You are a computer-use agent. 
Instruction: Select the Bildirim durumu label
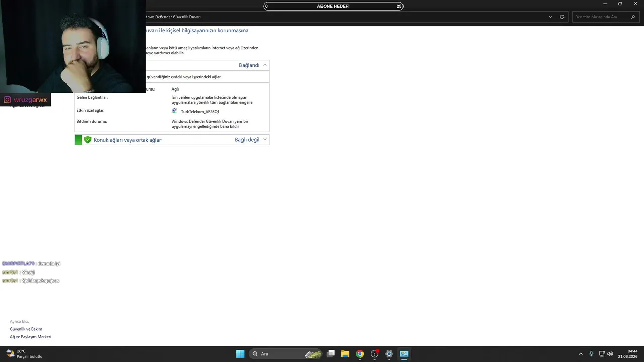pos(92,121)
